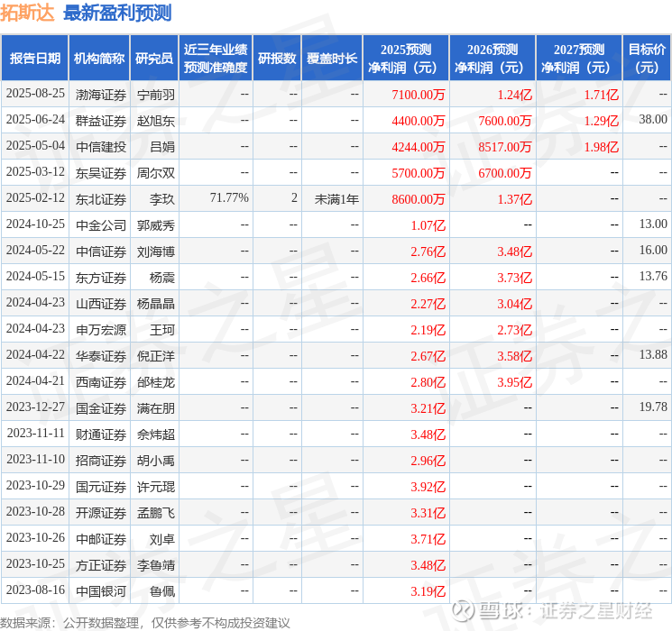The height and width of the screenshot is (631, 672).
Task: Click the 1.37亿 forecast value
Action: click(514, 199)
